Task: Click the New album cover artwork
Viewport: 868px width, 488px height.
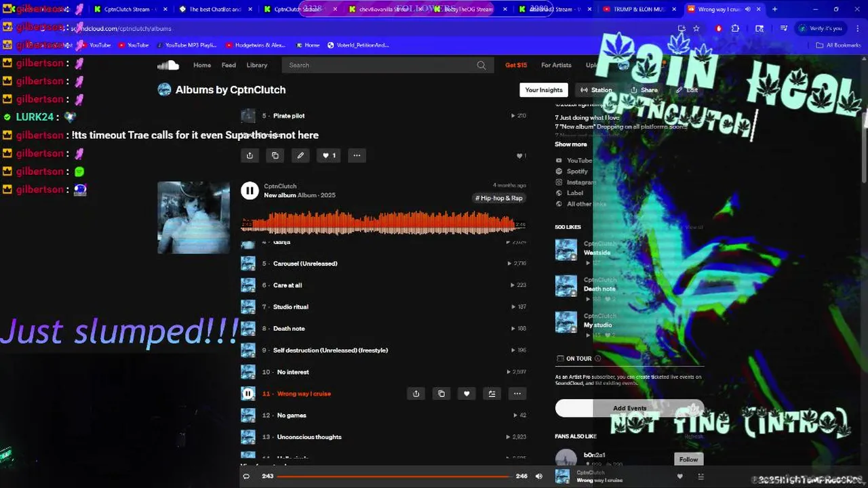Action: pos(193,218)
